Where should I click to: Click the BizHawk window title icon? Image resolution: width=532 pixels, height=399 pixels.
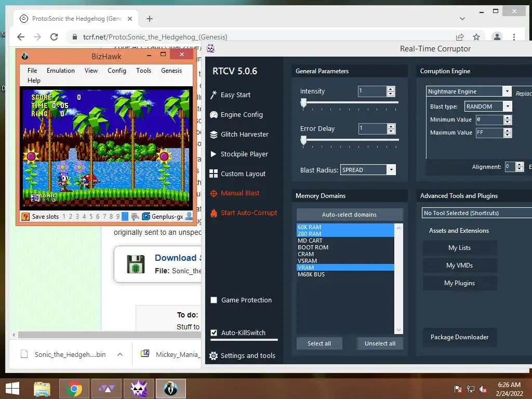[x=25, y=56]
